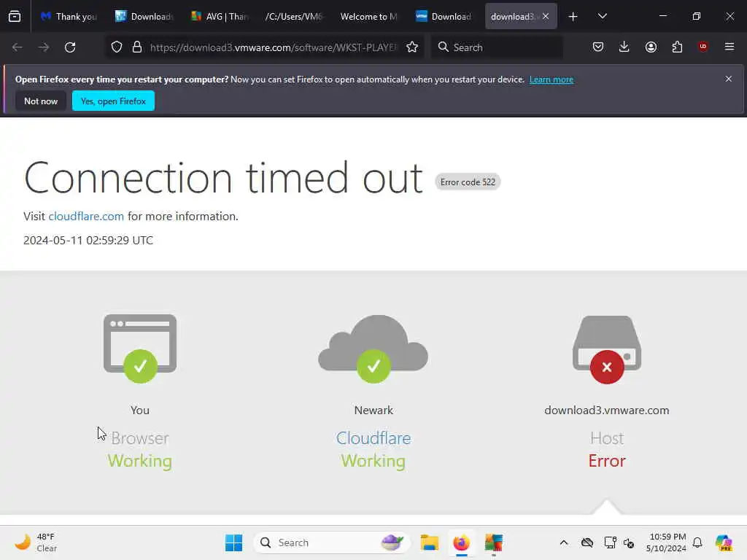Expand the list all tabs dropdown
This screenshot has width=747, height=560.
click(602, 17)
